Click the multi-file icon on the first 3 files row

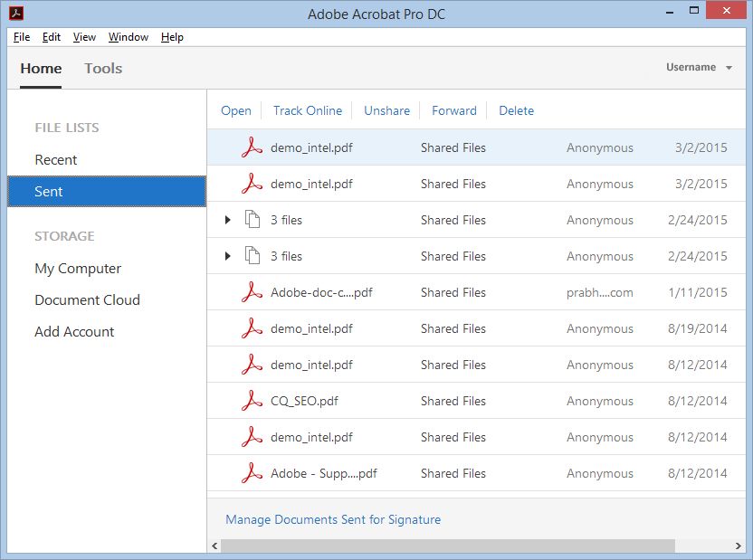[251, 220]
